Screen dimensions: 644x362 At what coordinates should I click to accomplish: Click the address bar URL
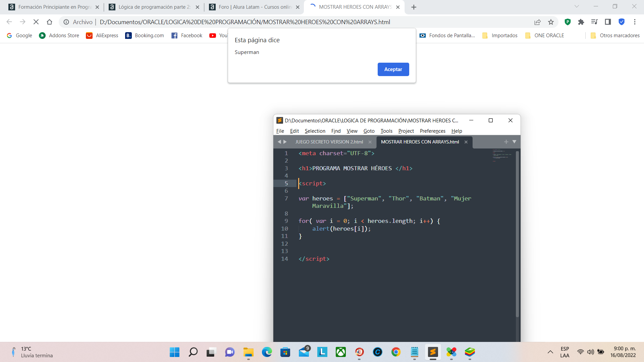(x=245, y=22)
